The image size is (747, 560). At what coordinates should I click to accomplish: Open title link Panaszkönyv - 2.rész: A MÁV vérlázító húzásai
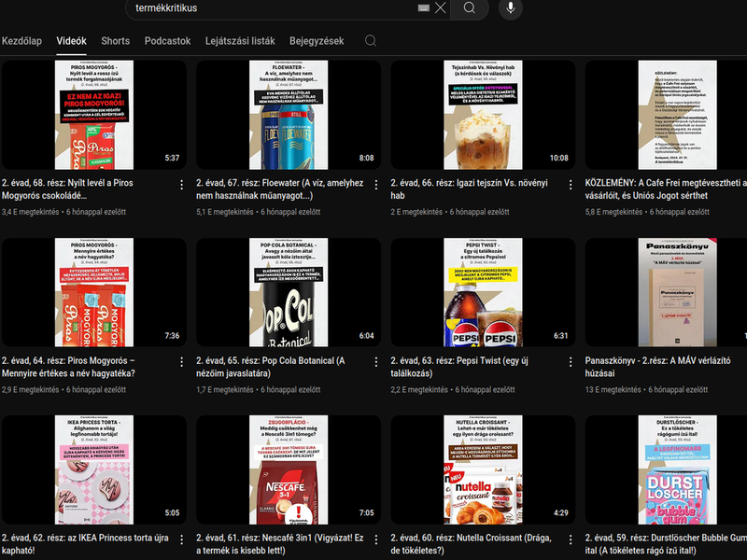point(658,367)
